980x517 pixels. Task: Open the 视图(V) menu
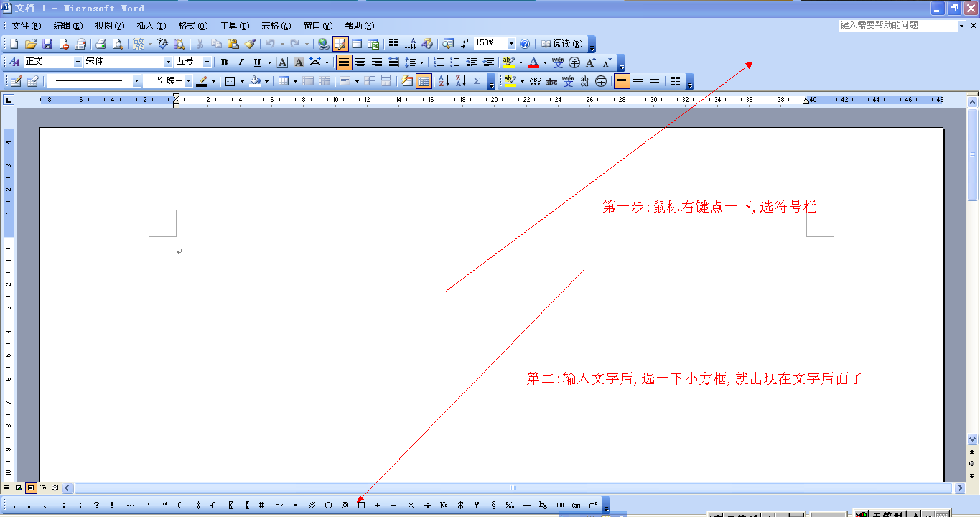point(110,26)
